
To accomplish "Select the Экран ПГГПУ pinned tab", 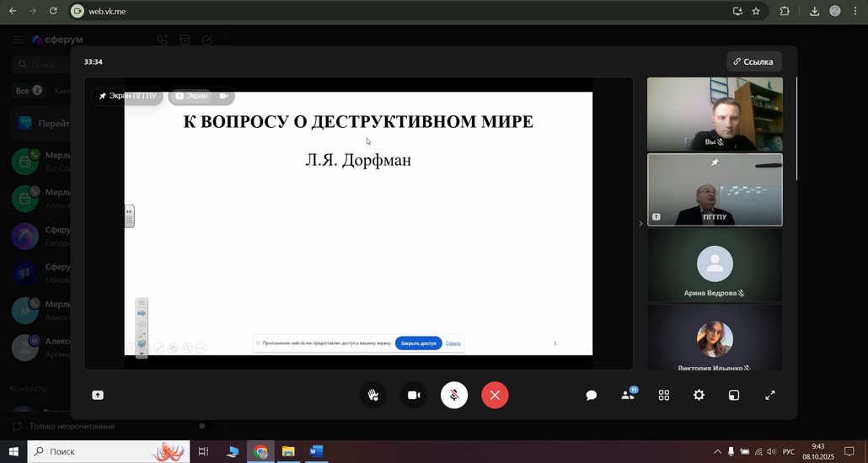I will (127, 96).
